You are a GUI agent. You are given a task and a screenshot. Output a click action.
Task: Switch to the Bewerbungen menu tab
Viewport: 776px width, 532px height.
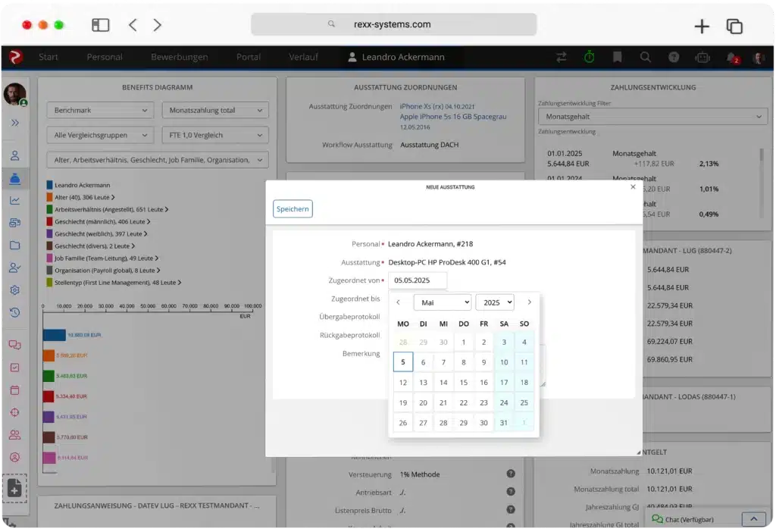click(x=179, y=57)
